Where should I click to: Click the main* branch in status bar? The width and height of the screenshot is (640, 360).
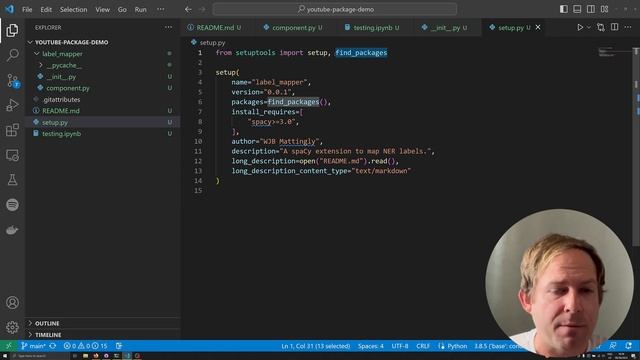click(33, 346)
